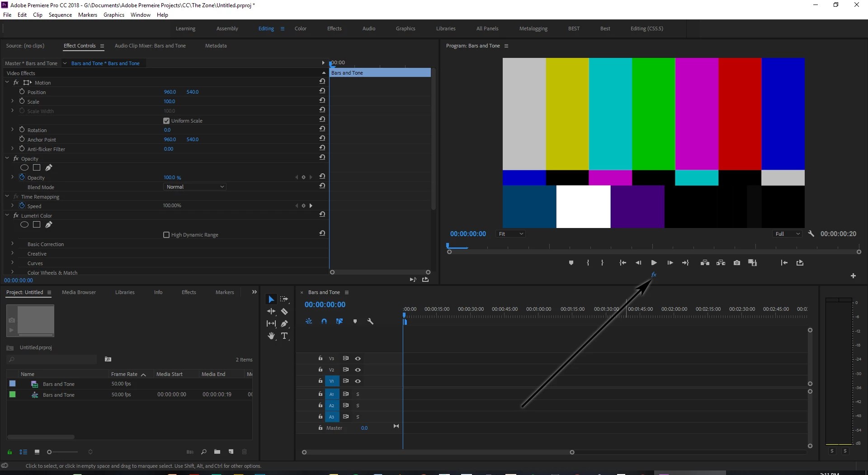Open the Markers menu
This screenshot has height=475, width=868.
tap(87, 15)
